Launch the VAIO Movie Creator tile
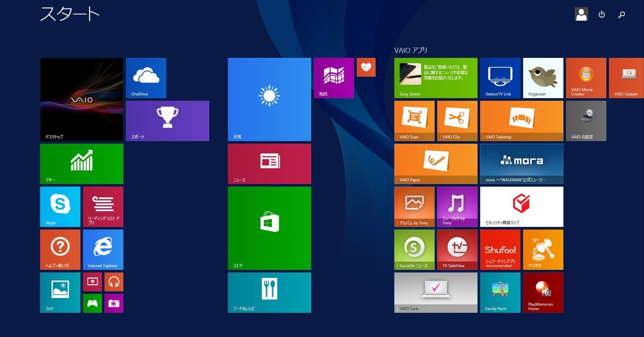The width and height of the screenshot is (644, 337). 586,78
